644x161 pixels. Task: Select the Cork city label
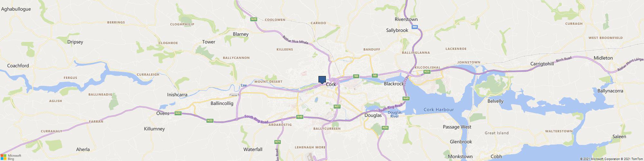tap(331, 84)
